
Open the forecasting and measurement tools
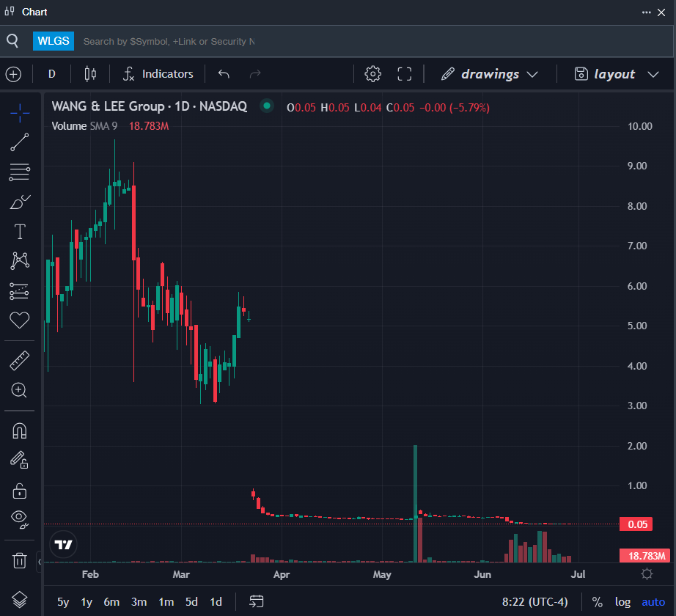tap(19, 291)
